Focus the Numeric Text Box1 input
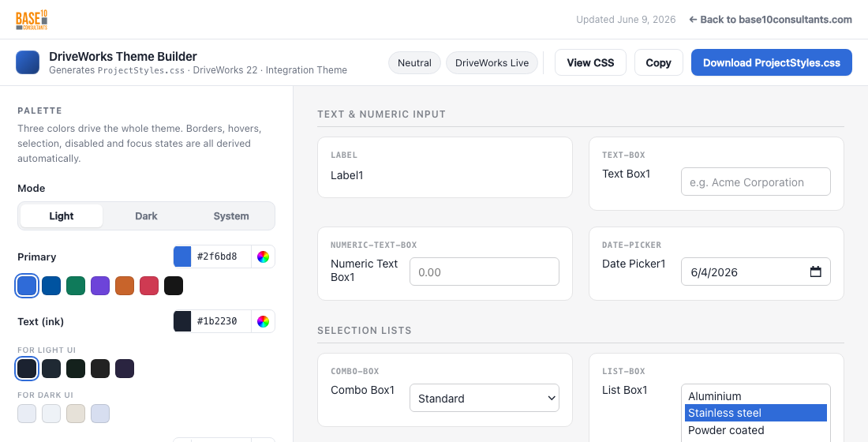This screenshot has height=442, width=868. tap(485, 272)
